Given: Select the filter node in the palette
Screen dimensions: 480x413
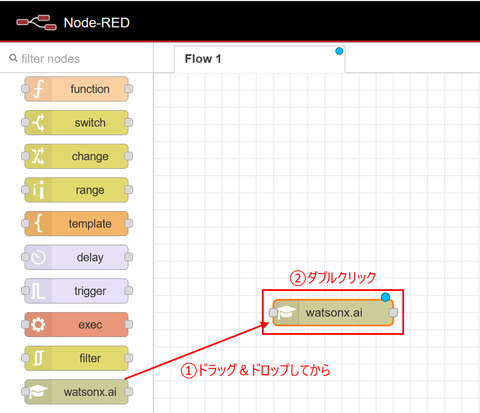Looking at the screenshot, I should [x=76, y=358].
